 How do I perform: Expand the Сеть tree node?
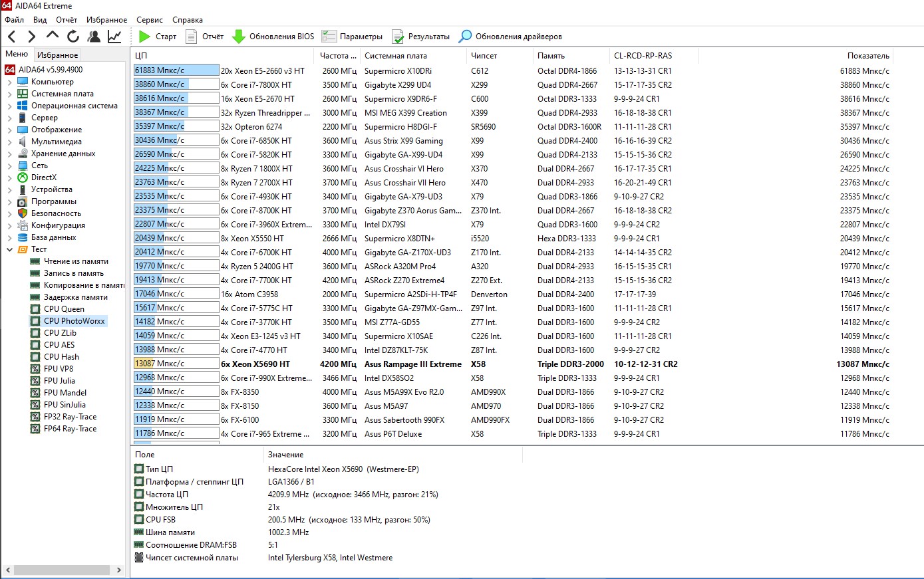[x=10, y=166]
